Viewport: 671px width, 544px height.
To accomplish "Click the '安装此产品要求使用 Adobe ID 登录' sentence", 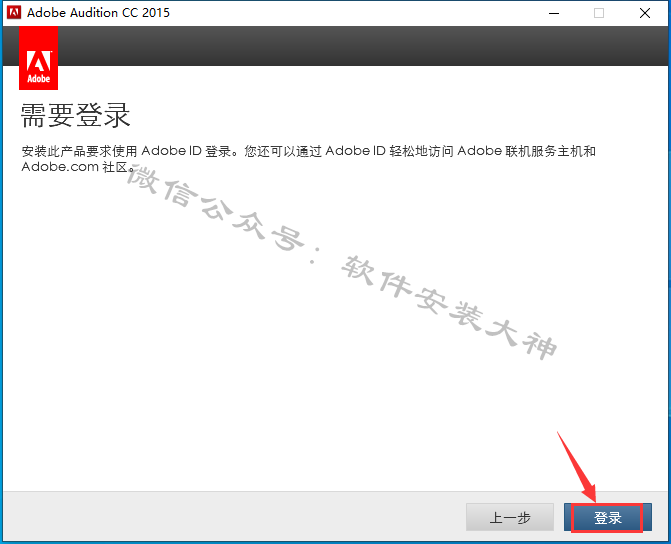I will [127, 151].
